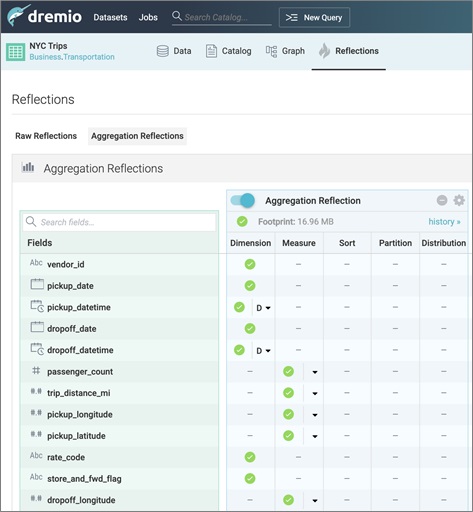
Task: Click the store_and_fwd_flag Abc type icon
Action: point(36,477)
